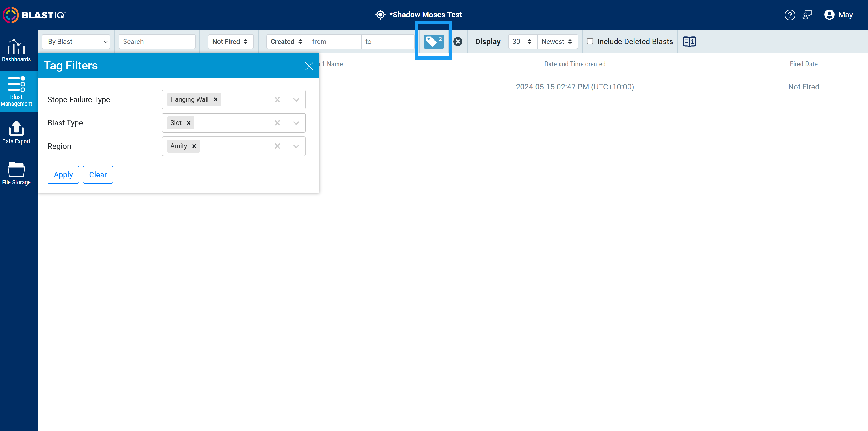Image resolution: width=868 pixels, height=431 pixels.
Task: Open File Storage
Action: 16,173
